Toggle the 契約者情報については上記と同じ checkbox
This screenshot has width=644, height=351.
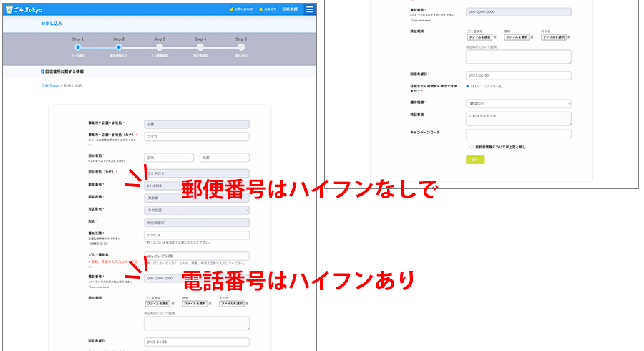coord(472,147)
